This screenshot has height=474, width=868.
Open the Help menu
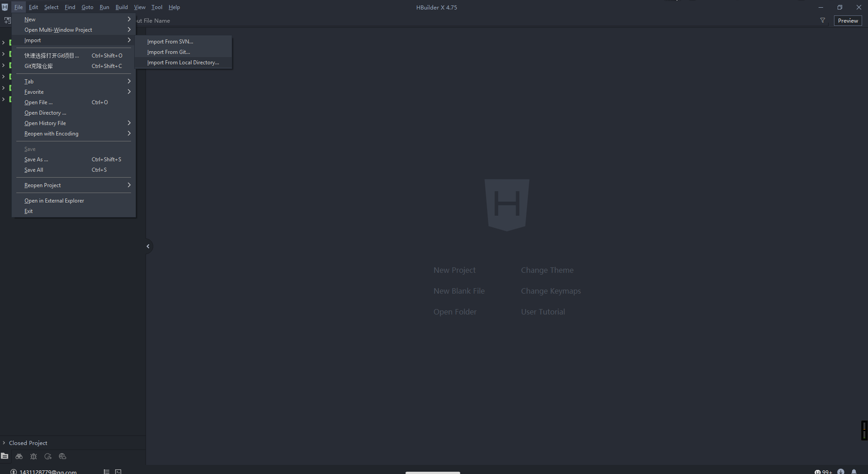[x=174, y=7]
